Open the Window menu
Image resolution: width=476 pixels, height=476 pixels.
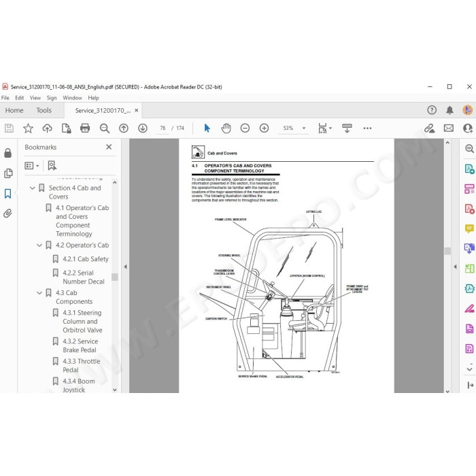[72, 98]
